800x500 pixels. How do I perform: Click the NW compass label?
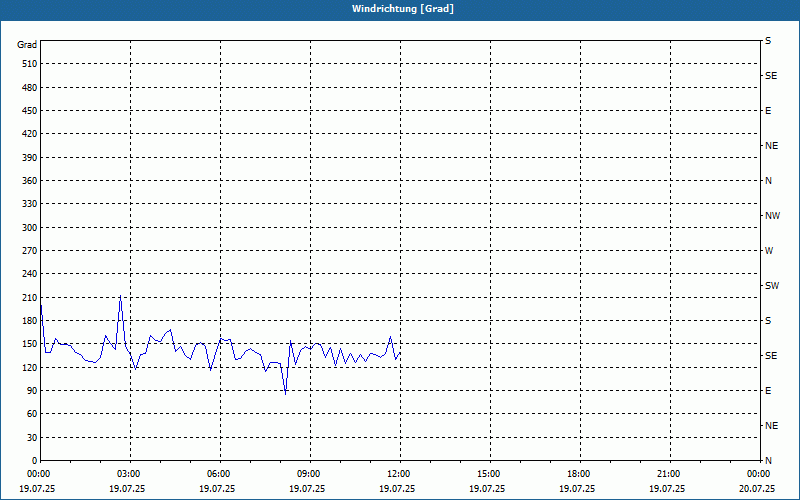point(772,216)
